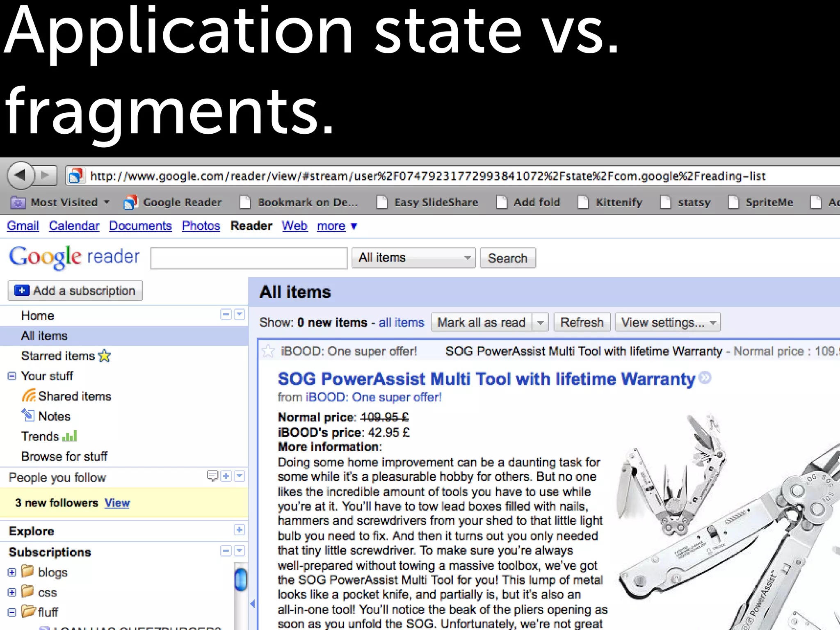
Task: Go to Gmail from top navigation
Action: (23, 226)
